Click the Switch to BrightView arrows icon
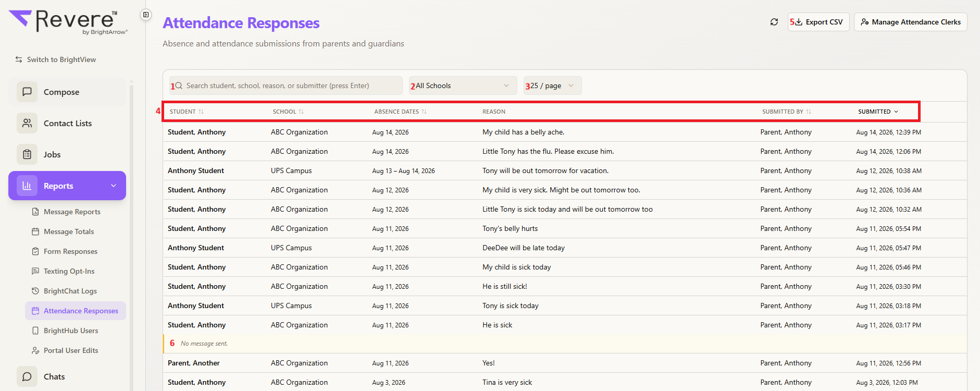The width and height of the screenshot is (980, 391). [19, 59]
